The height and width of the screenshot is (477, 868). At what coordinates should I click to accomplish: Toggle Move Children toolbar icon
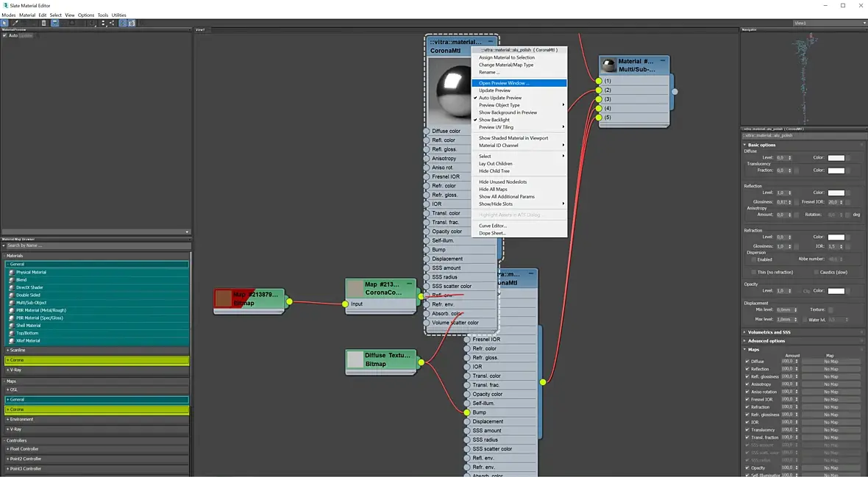(55, 24)
